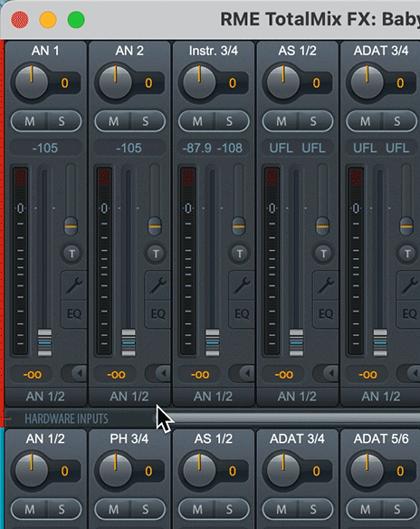Click the green zoom window button

tap(76, 20)
